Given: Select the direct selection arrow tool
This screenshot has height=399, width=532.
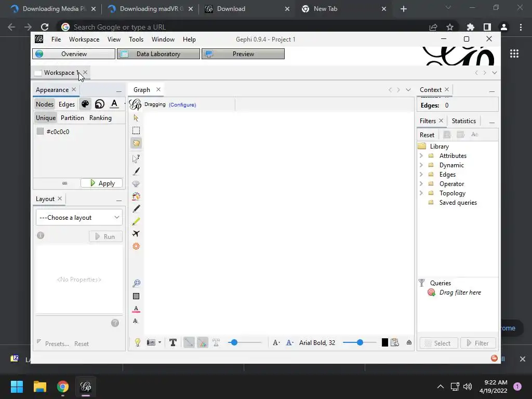Looking at the screenshot, I should click(x=136, y=118).
